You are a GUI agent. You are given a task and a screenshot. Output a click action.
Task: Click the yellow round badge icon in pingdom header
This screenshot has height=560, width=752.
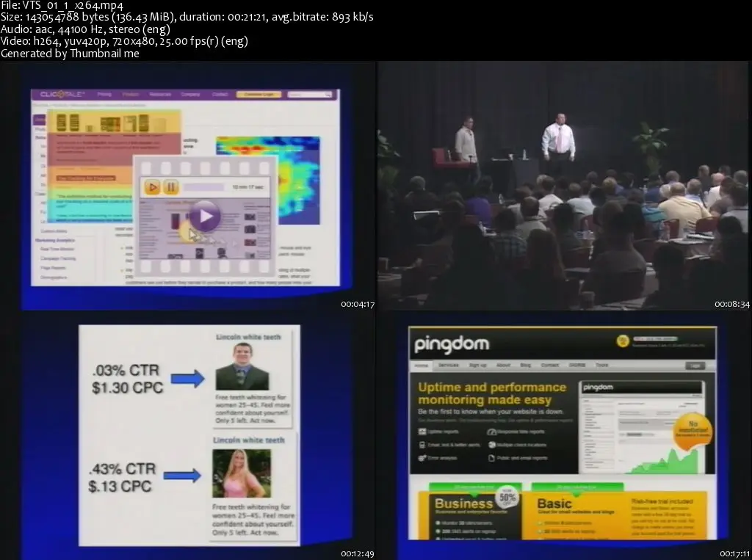click(x=623, y=341)
